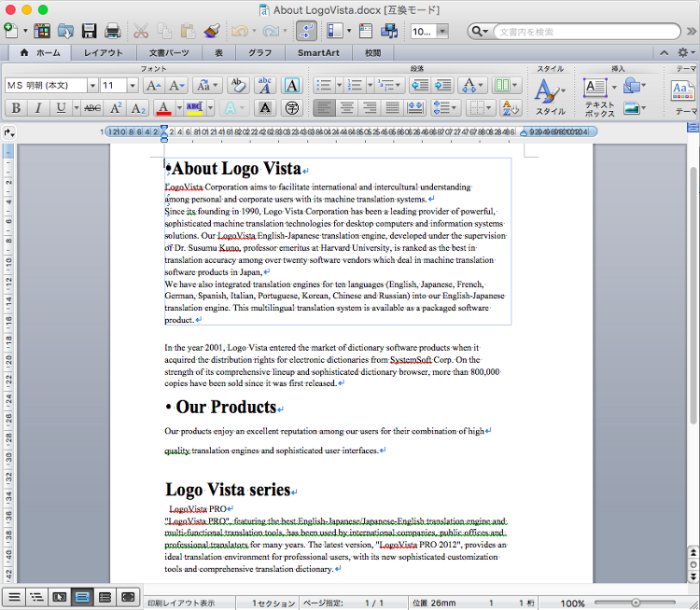Open the 校閲 tab
The height and width of the screenshot is (610, 700).
click(372, 52)
